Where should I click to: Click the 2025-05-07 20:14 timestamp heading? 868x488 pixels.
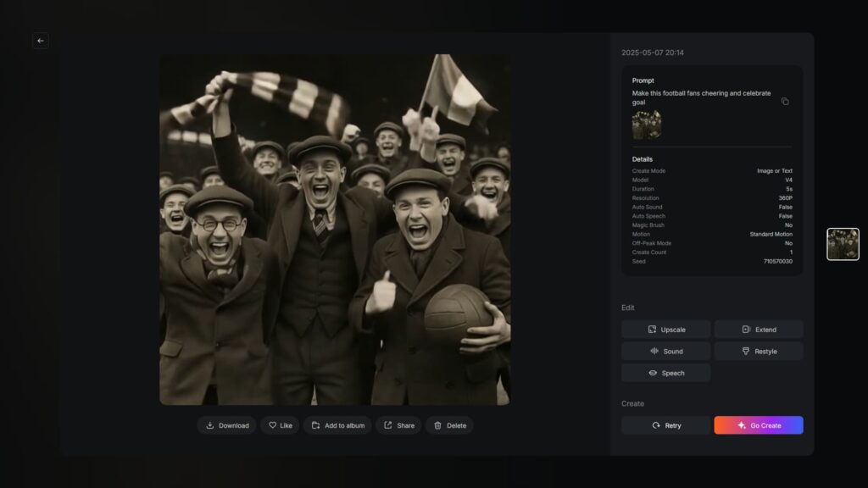pos(654,53)
